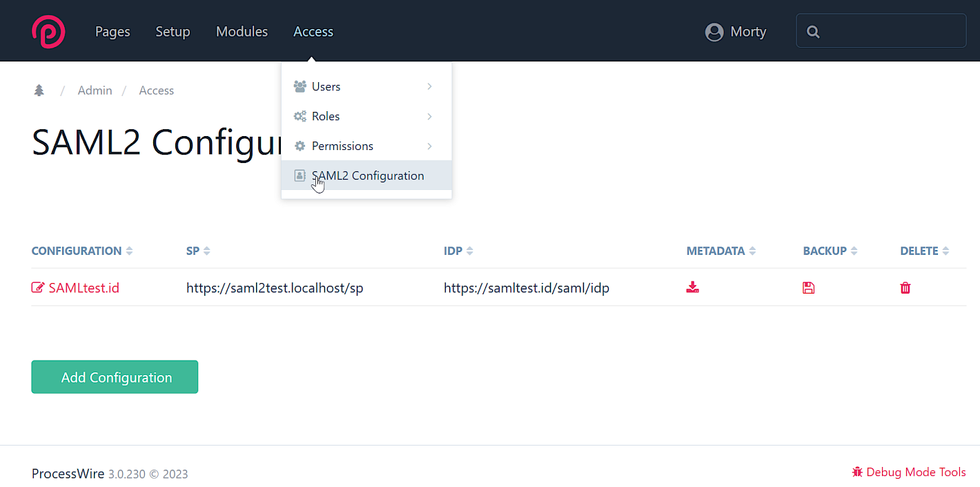Click the Users group icon in menu

(x=300, y=86)
